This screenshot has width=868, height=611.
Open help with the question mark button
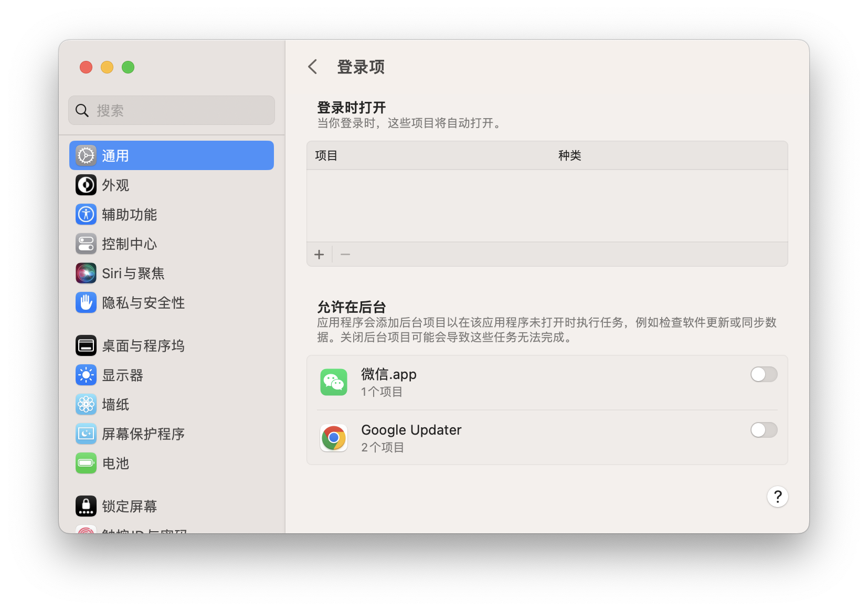pyautogui.click(x=778, y=497)
